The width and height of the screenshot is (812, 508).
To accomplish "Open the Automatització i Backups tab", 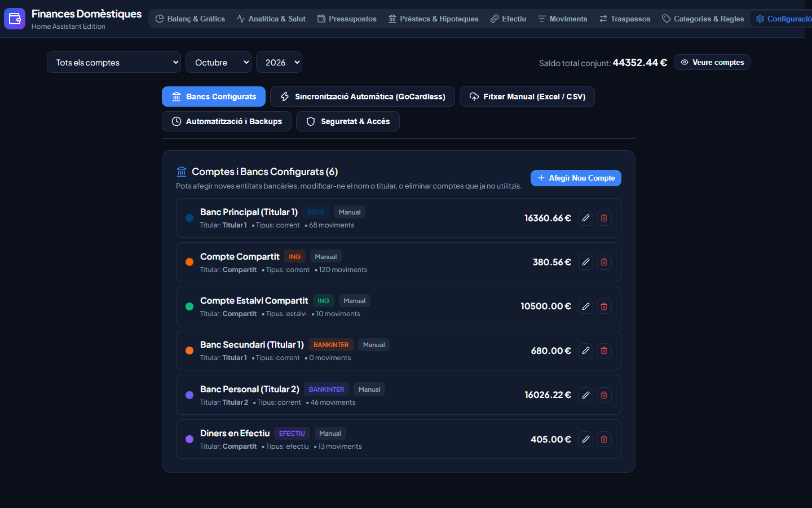I will pyautogui.click(x=227, y=121).
